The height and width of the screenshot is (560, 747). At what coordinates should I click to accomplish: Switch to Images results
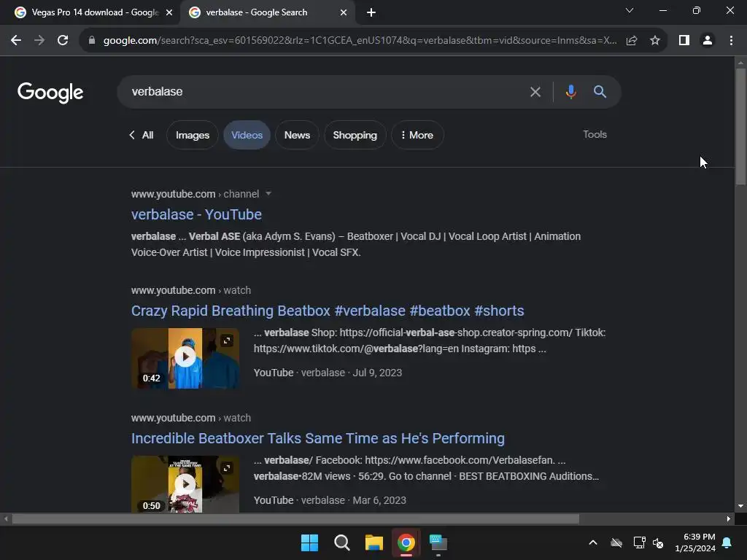[x=193, y=135]
